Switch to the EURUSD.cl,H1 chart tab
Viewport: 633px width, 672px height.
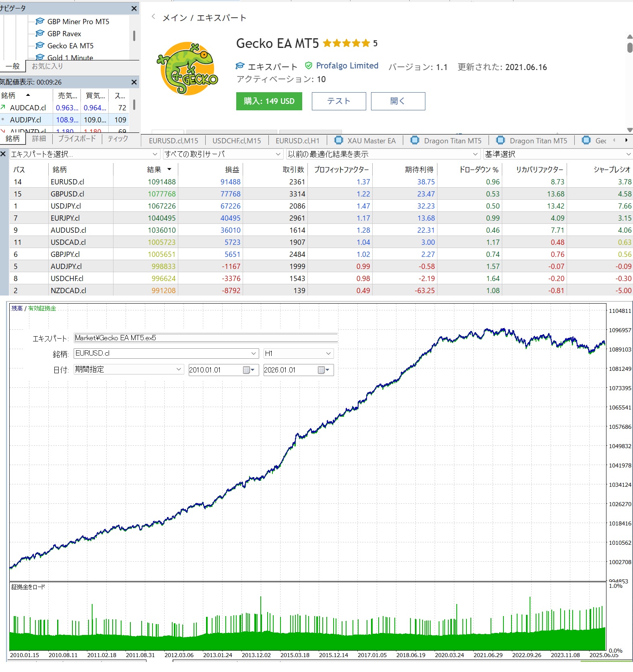(297, 141)
